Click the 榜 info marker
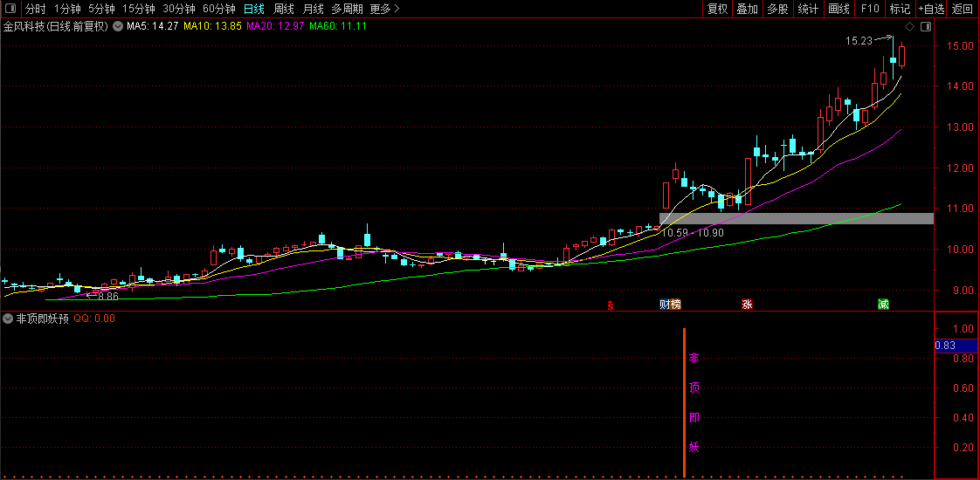The width and height of the screenshot is (980, 480). [676, 305]
